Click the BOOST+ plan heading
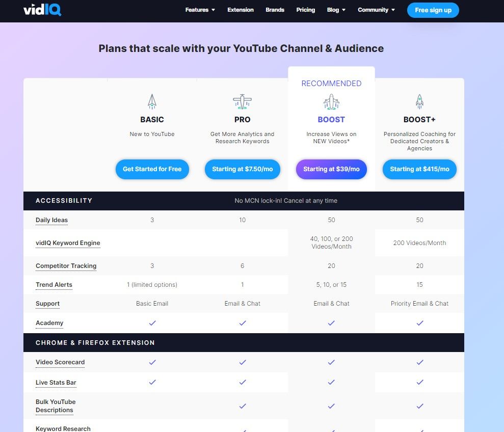This screenshot has height=432, width=504. point(419,120)
